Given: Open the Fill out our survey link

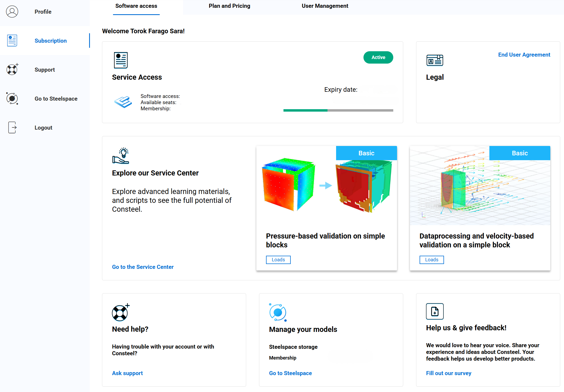Looking at the screenshot, I should click(449, 373).
